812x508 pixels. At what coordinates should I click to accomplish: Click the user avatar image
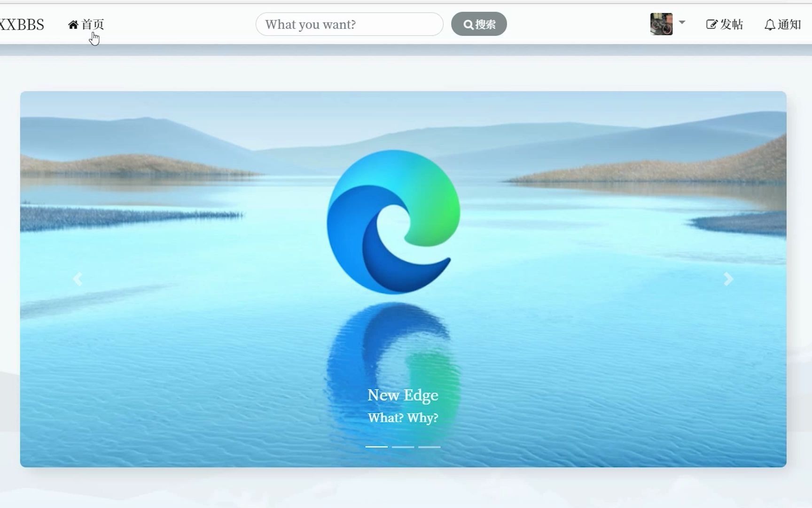point(661,24)
